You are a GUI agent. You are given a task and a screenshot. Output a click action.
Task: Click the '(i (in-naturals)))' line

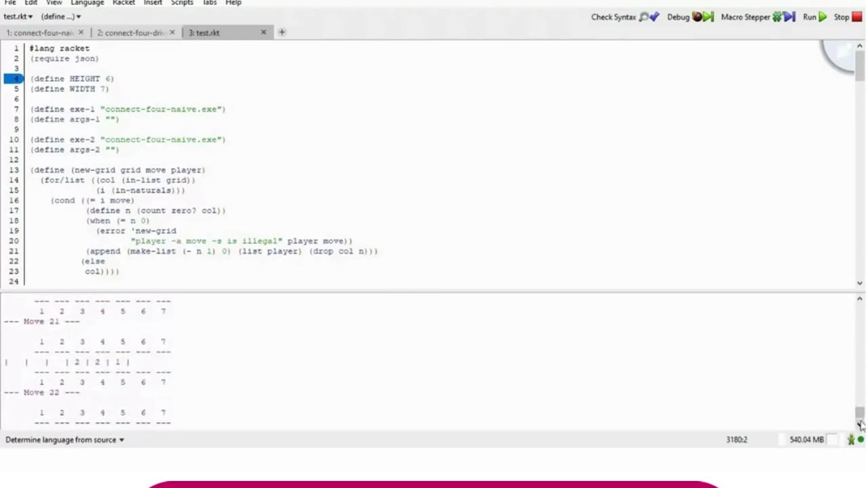click(140, 190)
